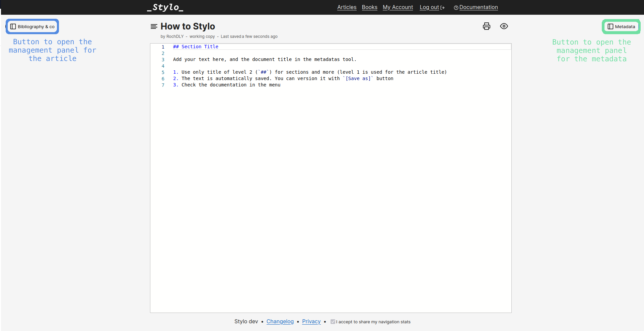
Task: Click the Stylo logo
Action: pyautogui.click(x=165, y=7)
